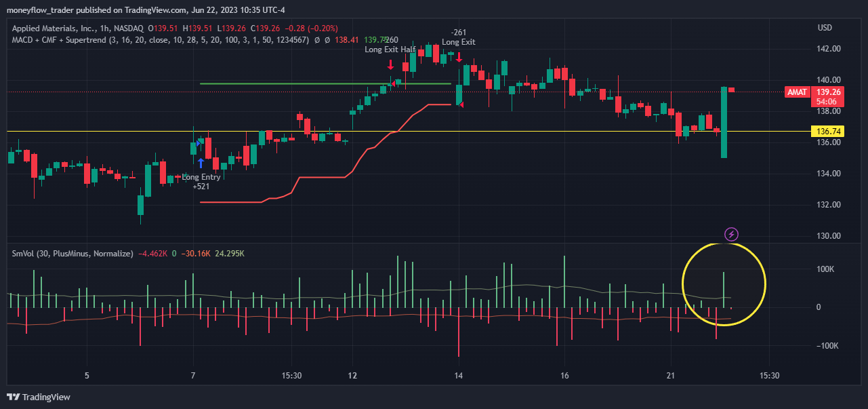Click the TradingView logo at bottom
This screenshot has height=409, width=868.
click(x=39, y=397)
